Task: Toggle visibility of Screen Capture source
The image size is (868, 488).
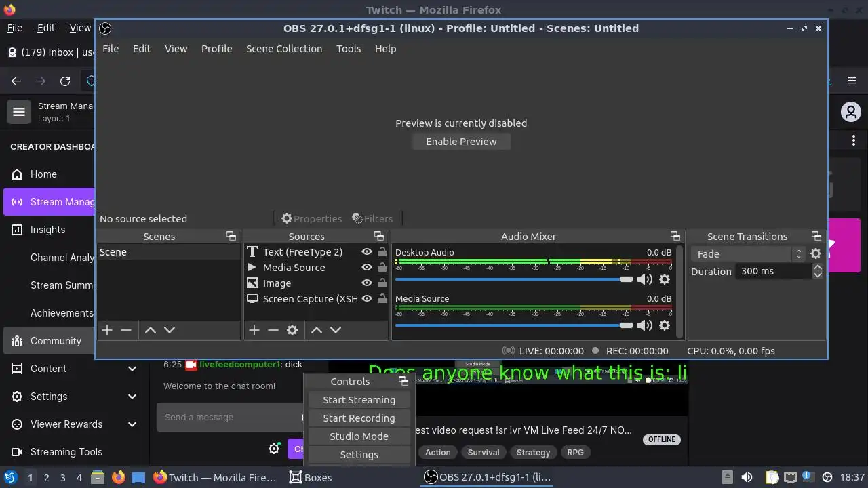Action: pos(367,299)
